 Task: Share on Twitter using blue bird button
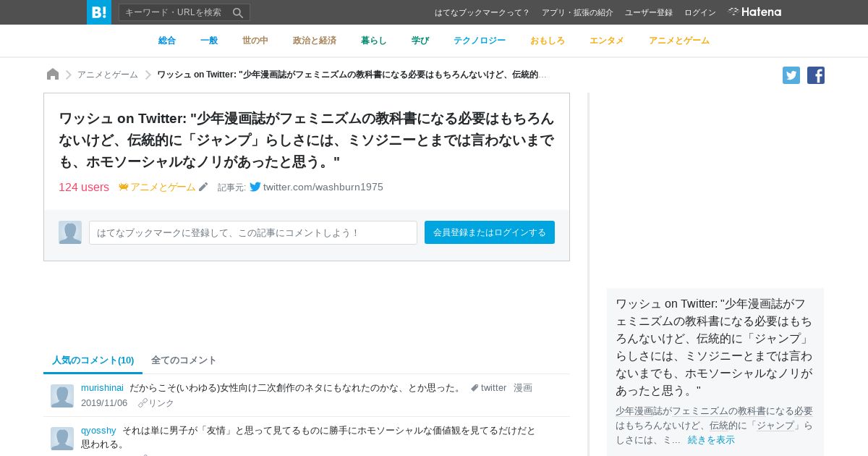pos(791,75)
